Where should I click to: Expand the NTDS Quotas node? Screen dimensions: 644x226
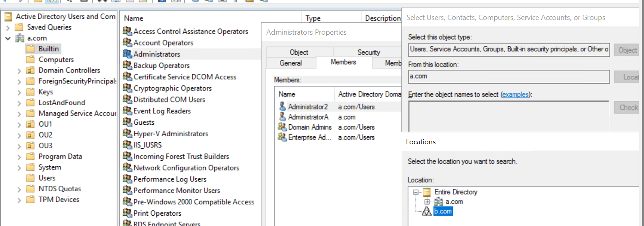[x=19, y=189]
